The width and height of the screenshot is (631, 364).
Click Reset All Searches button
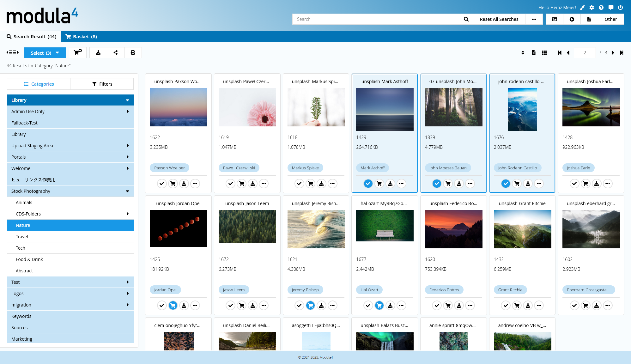499,19
